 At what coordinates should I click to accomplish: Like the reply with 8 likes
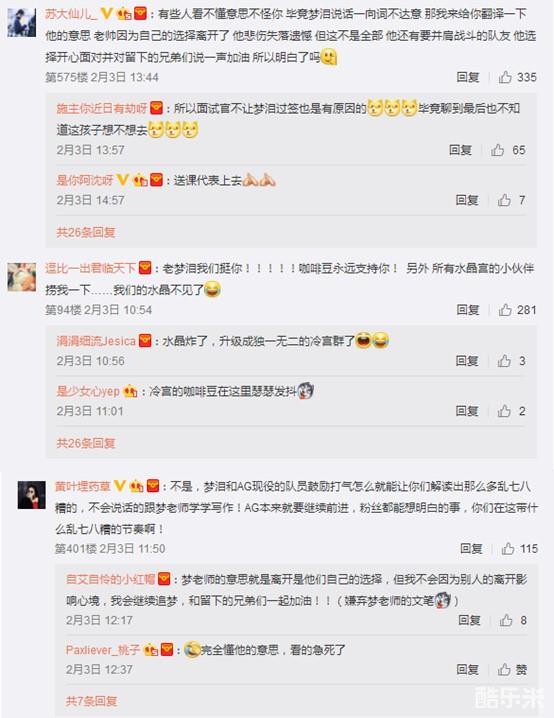[506, 620]
